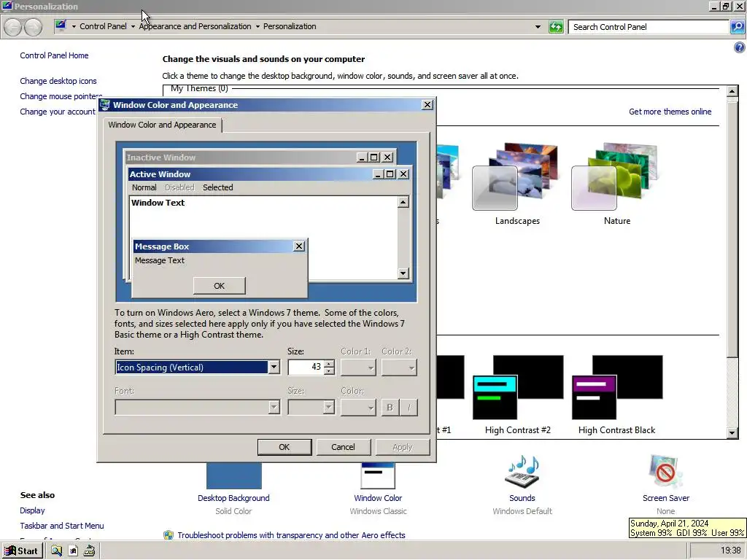
Task: Toggle the Italic font button
Action: pyautogui.click(x=409, y=408)
